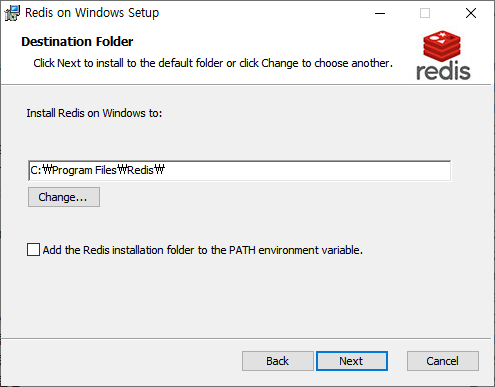This screenshot has width=495, height=387.
Task: Click the installer icon in the title bar
Action: (x=12, y=13)
